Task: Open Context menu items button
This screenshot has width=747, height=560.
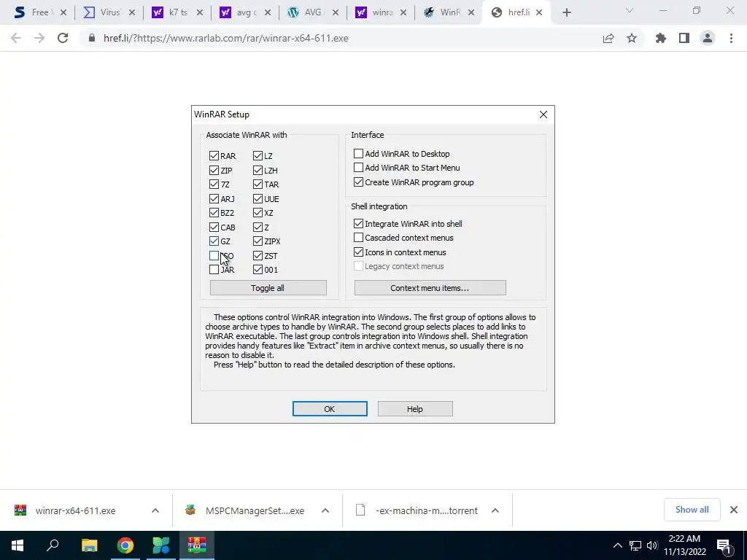Action: pyautogui.click(x=430, y=287)
